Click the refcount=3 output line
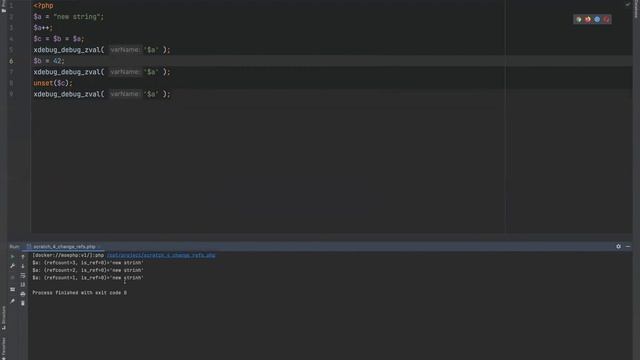 pyautogui.click(x=88, y=263)
